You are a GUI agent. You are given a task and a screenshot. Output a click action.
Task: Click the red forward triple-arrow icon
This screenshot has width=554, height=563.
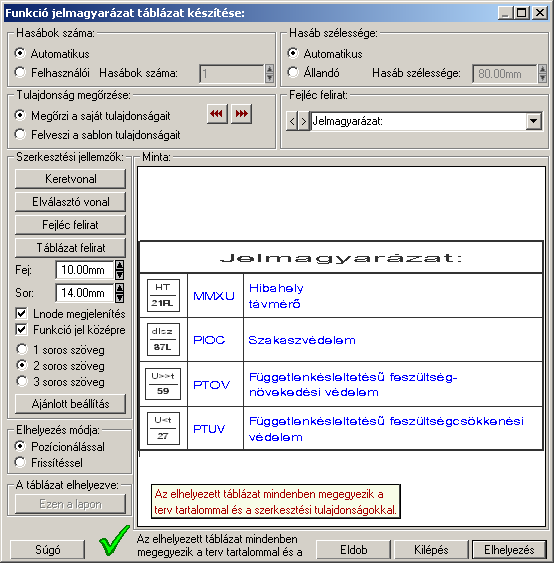pyautogui.click(x=241, y=114)
